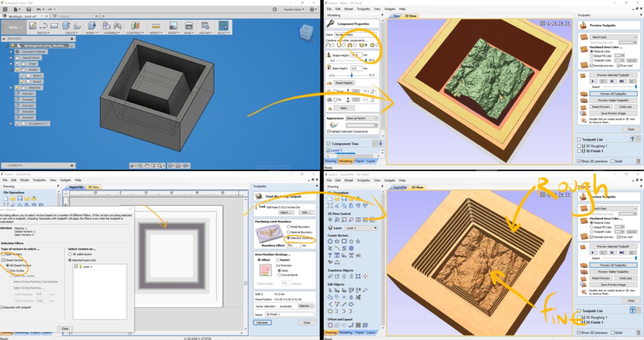Screen dimensions: 644x340
Task: Open Toolpaths menu in the New - 3D View window
Action: [363, 9]
